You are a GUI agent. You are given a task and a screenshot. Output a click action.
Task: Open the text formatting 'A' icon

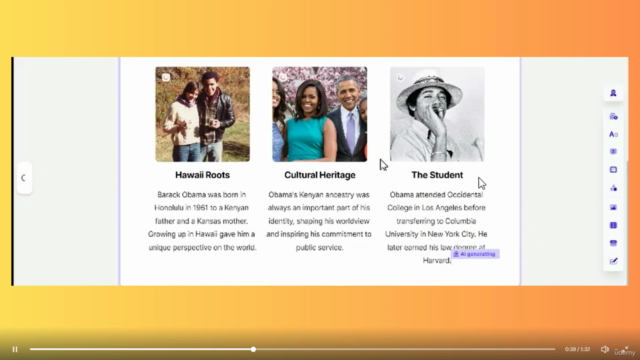(613, 134)
